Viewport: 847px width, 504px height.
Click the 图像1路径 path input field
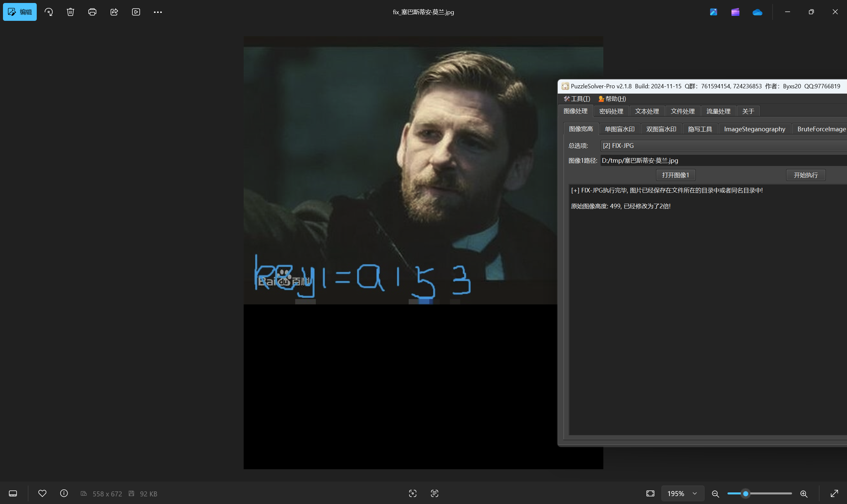pos(724,160)
